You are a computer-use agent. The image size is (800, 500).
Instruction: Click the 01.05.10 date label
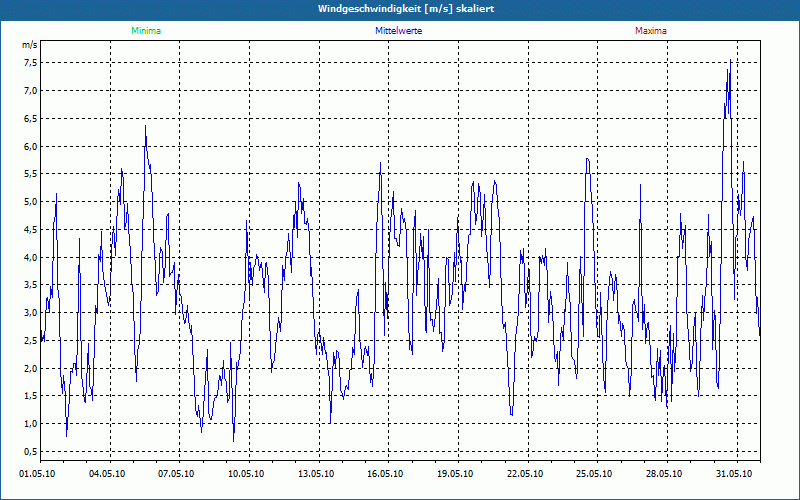pyautogui.click(x=37, y=474)
